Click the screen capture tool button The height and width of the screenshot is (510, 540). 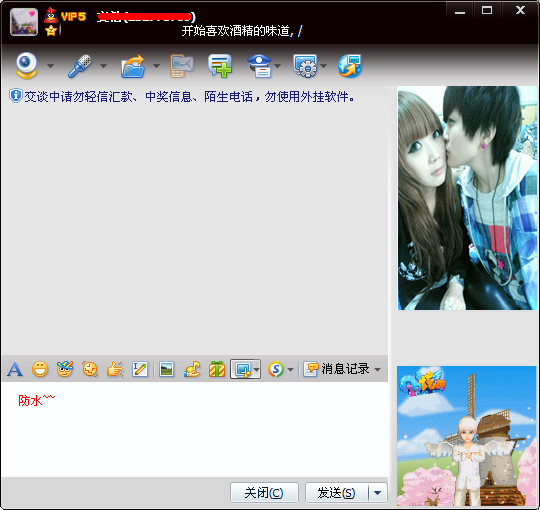[x=242, y=370]
